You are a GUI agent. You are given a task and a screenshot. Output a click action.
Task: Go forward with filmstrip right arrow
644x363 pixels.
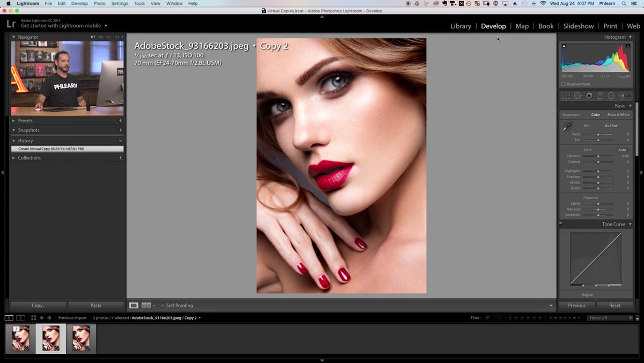(50, 318)
